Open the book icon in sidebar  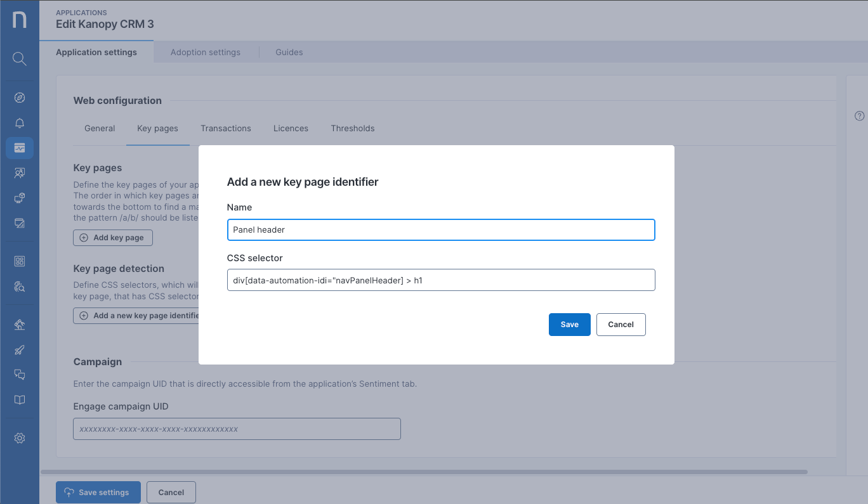20,400
